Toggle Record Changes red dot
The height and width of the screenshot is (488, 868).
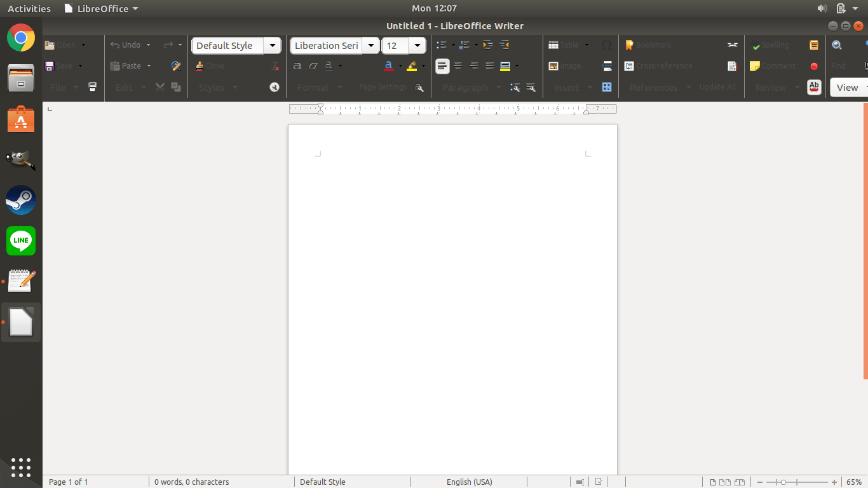pos(814,66)
